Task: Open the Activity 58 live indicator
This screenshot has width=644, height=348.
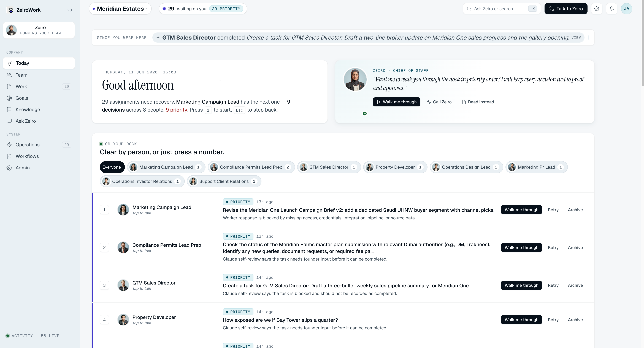Action: point(33,336)
